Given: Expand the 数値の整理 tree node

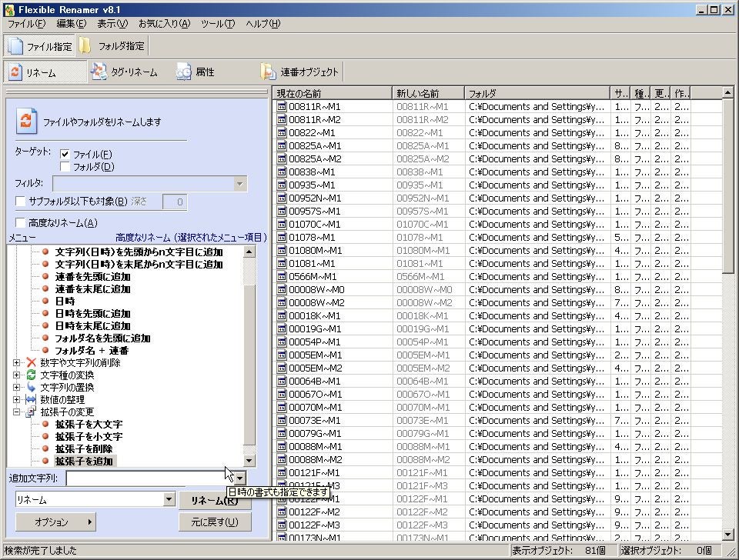Looking at the screenshot, I should pyautogui.click(x=16, y=399).
